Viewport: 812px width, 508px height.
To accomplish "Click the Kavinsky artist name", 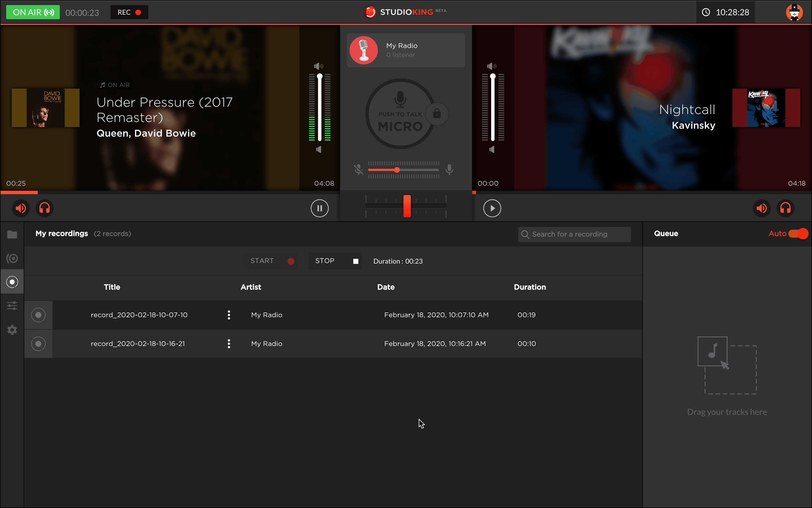I will click(x=693, y=125).
